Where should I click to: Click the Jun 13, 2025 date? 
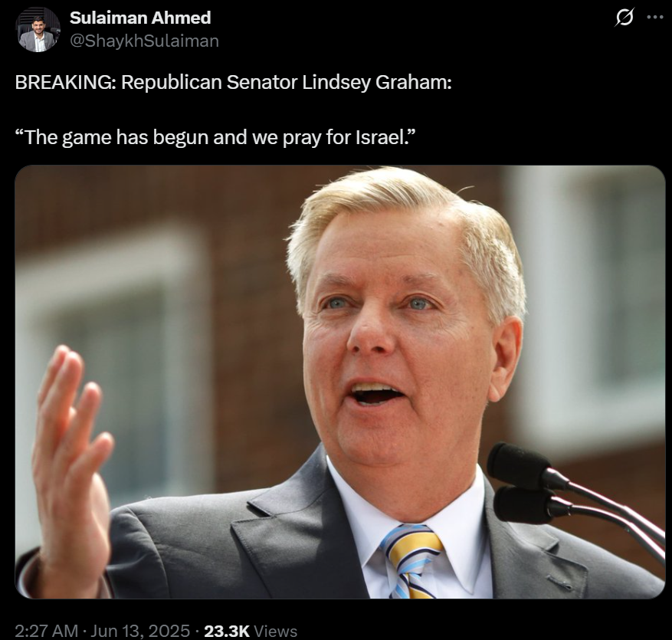pos(140,631)
